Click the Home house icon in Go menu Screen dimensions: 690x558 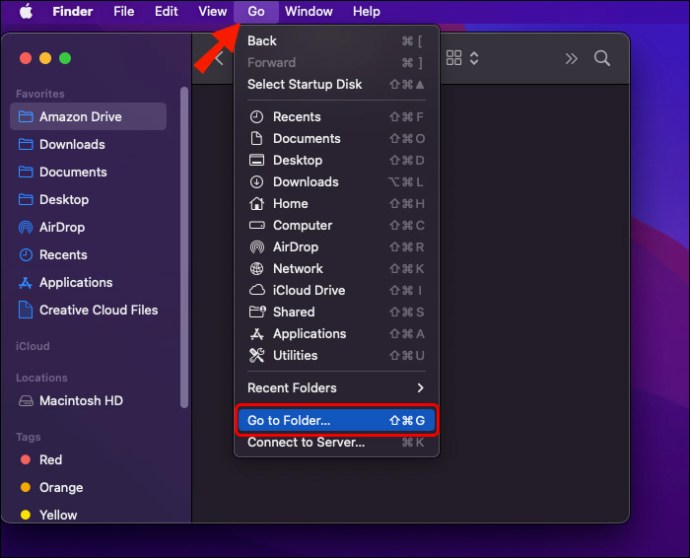[x=257, y=203]
